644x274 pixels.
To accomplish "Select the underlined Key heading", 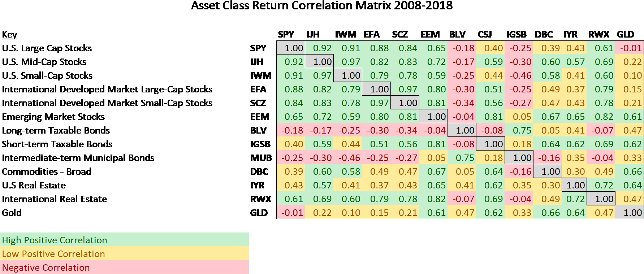I will tap(9, 35).
